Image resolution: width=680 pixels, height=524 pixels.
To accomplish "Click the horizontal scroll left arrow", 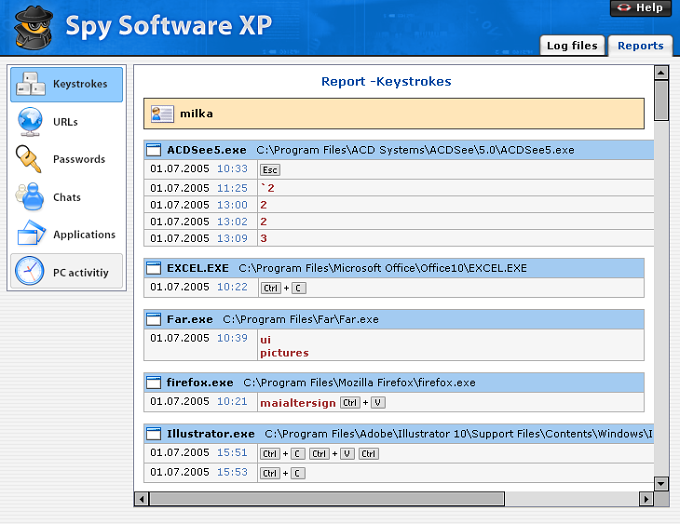I will 142,499.
